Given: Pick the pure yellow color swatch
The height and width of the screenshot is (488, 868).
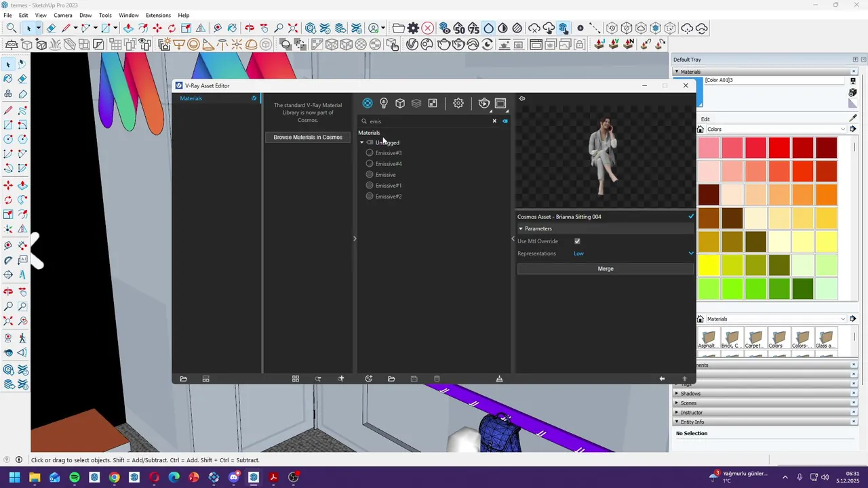Looking at the screenshot, I should [x=709, y=265].
